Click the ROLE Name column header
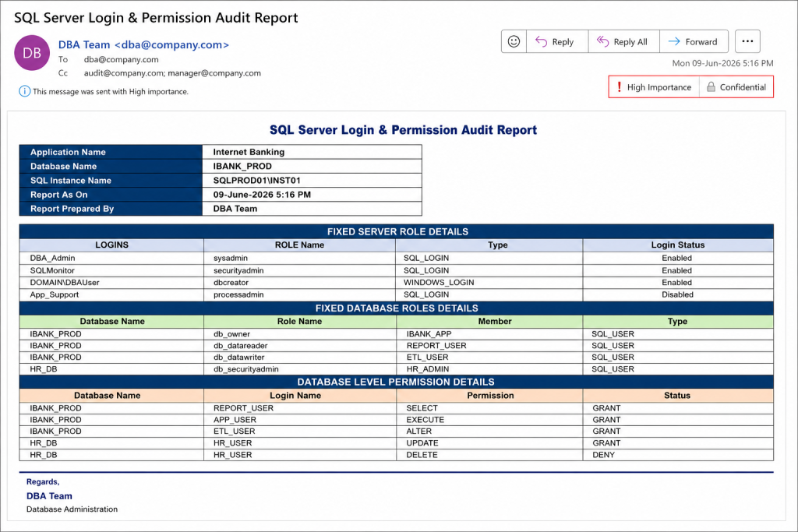The image size is (798, 532). (299, 245)
